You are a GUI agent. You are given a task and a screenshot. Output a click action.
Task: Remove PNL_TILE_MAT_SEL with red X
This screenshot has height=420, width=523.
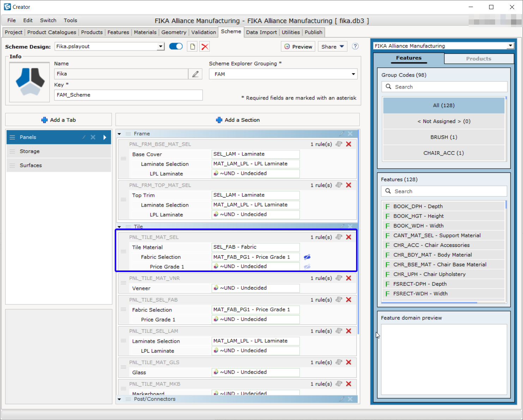coord(349,237)
